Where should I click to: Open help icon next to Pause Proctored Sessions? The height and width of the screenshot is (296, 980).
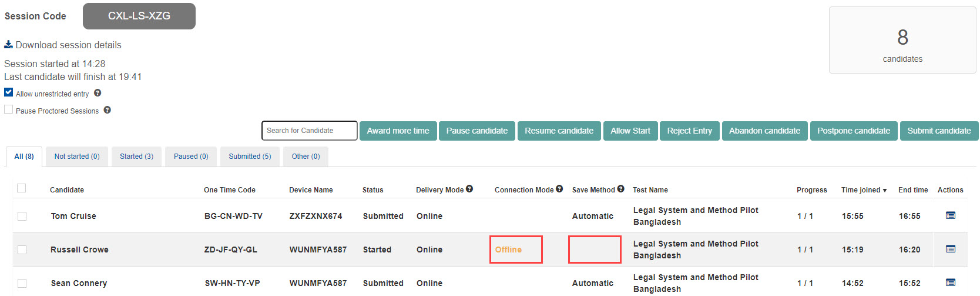coord(107,110)
